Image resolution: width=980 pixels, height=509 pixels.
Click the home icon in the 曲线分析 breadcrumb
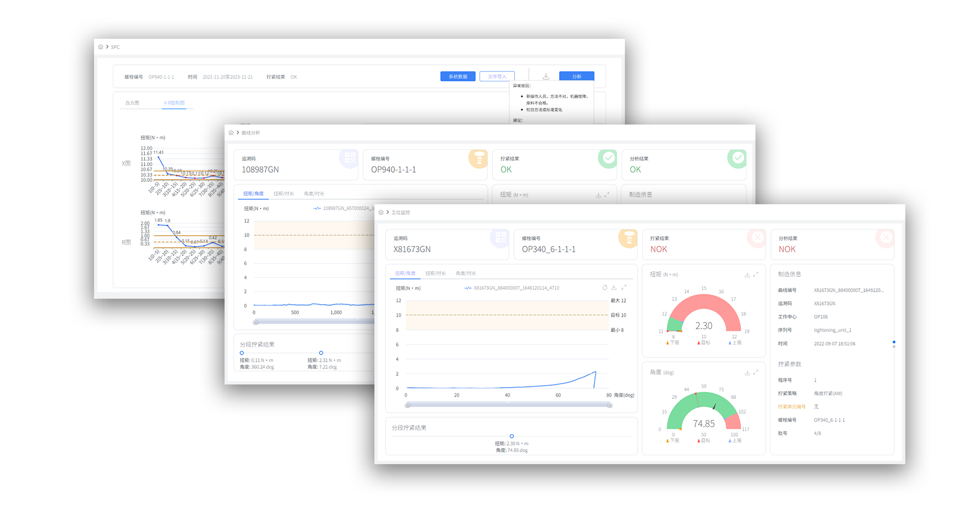coord(231,133)
